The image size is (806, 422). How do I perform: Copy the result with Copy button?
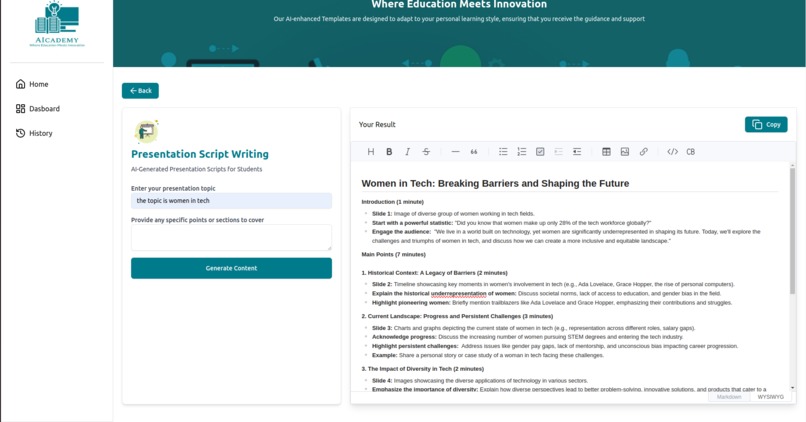(766, 124)
